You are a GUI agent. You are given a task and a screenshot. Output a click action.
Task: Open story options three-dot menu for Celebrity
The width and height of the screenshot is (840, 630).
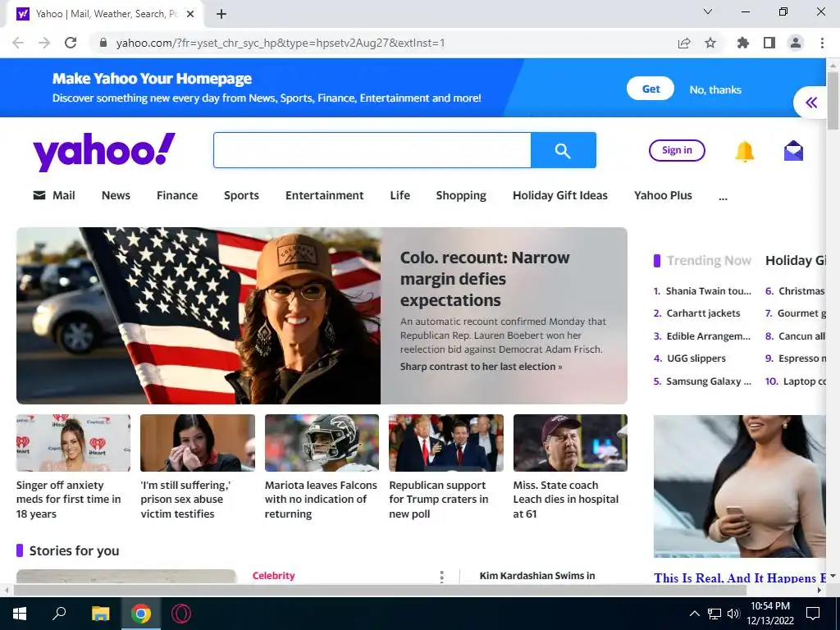tap(441, 576)
